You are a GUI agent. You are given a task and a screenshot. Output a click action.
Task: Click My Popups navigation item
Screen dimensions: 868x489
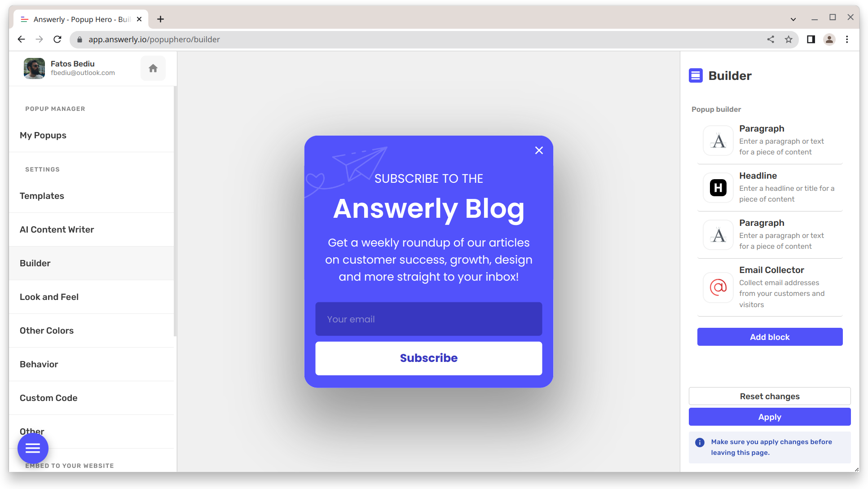[43, 135]
